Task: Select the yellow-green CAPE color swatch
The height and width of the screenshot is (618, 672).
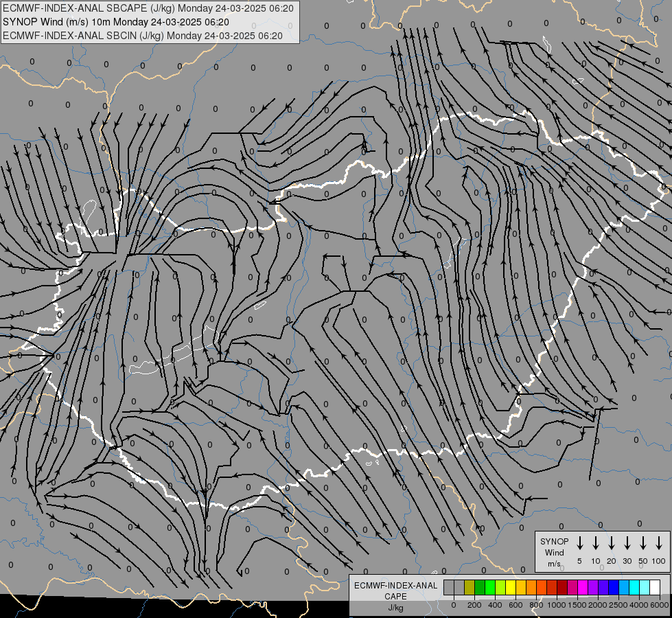Action: [x=500, y=587]
